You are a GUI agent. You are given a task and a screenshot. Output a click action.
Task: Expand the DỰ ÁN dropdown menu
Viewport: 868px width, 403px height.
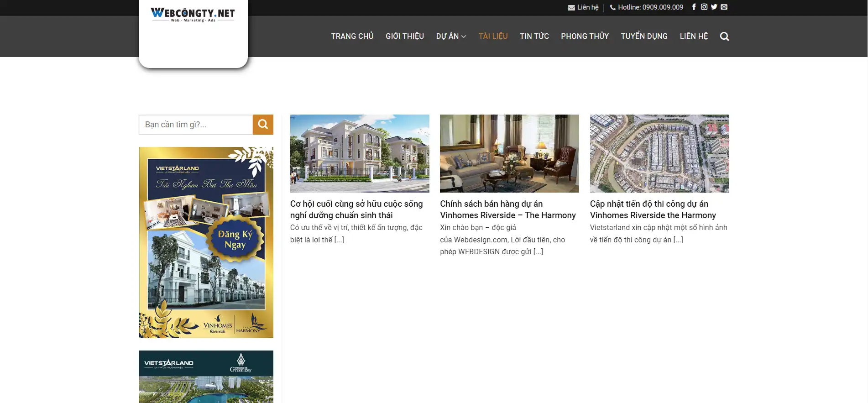click(451, 37)
